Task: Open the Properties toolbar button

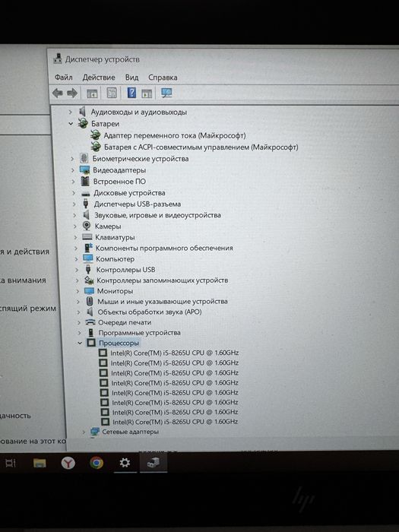Action: [x=112, y=93]
